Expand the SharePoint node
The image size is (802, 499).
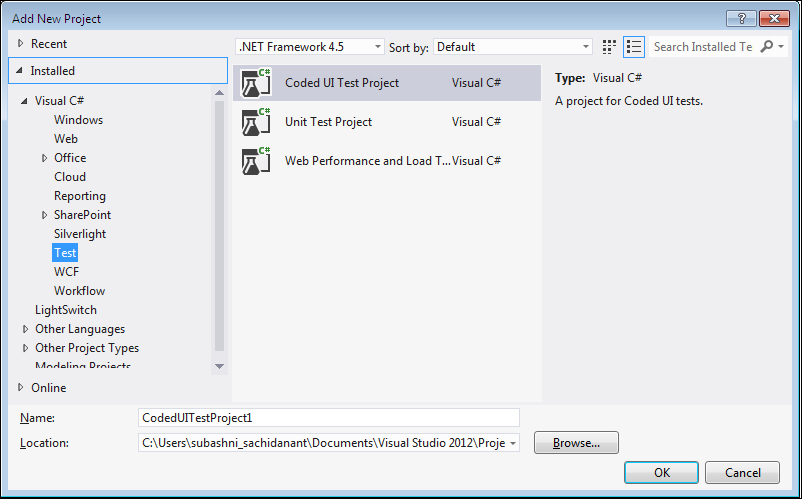[x=44, y=215]
